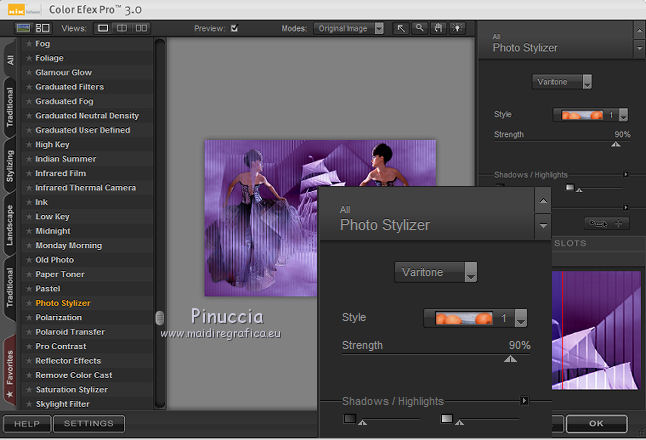Click Strength slider handle in enlarged panel

510,359
